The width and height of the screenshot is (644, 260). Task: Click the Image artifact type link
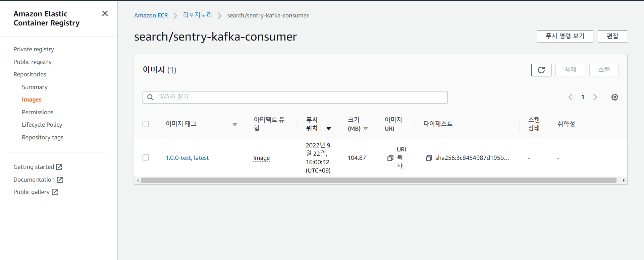(x=261, y=158)
